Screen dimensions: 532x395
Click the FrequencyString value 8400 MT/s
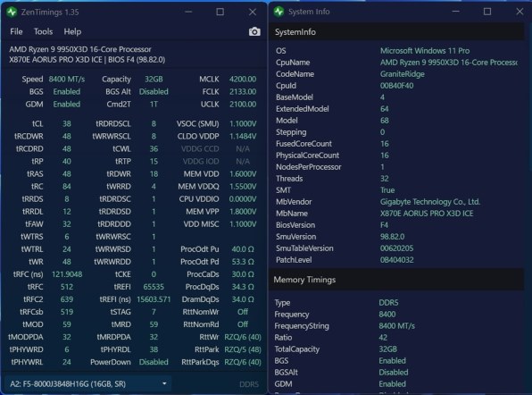point(396,326)
